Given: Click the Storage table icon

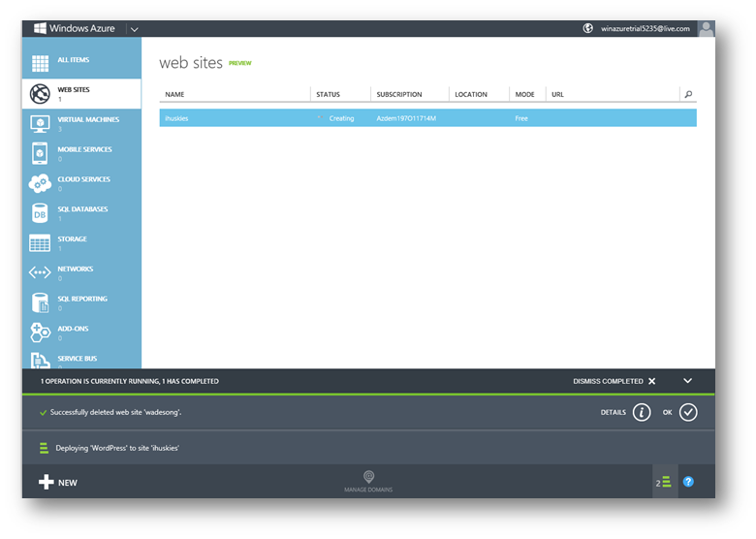Looking at the screenshot, I should pyautogui.click(x=40, y=243).
